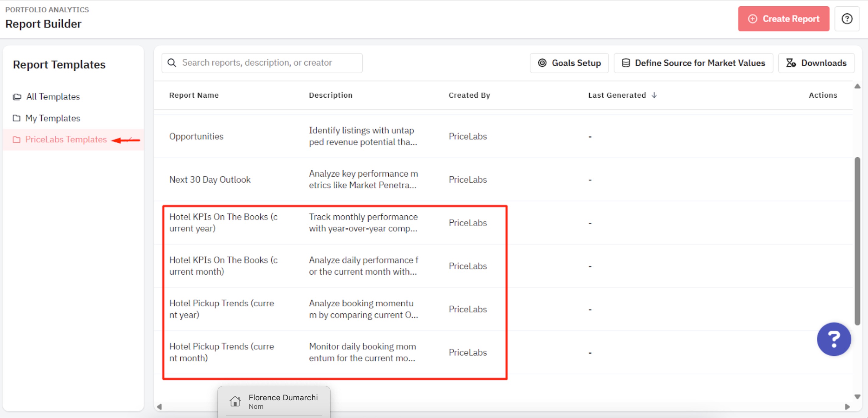Click description 'Analyze daily performance'
Screen dimensions: 868x418
(x=363, y=266)
